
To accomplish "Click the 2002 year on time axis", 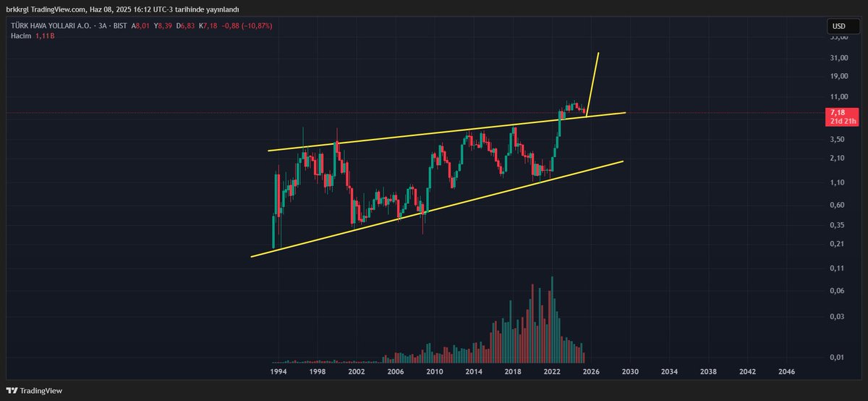I will coord(356,371).
